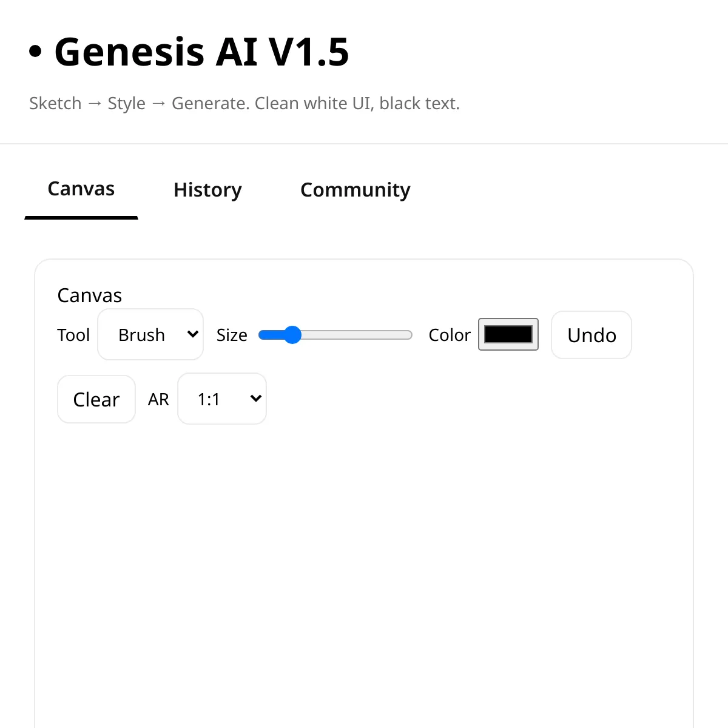Click the Canvas panel heading
Screen dimensions: 728x728
pyautogui.click(x=90, y=295)
